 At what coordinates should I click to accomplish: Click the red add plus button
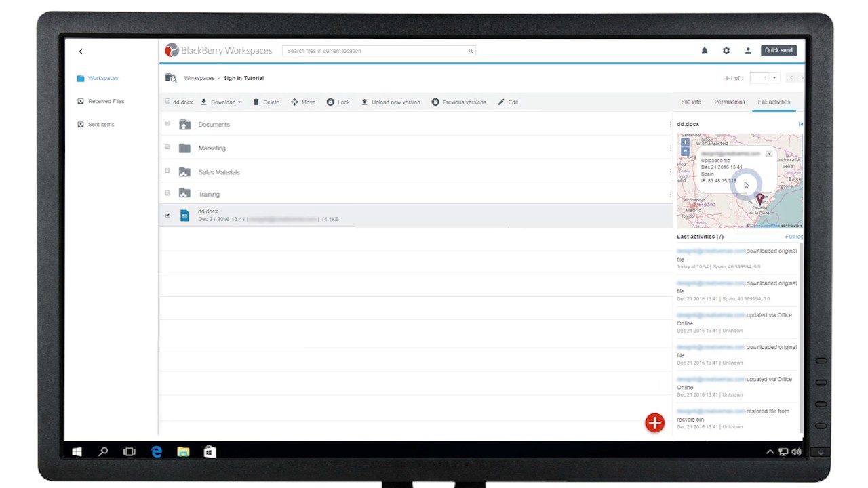coord(654,423)
